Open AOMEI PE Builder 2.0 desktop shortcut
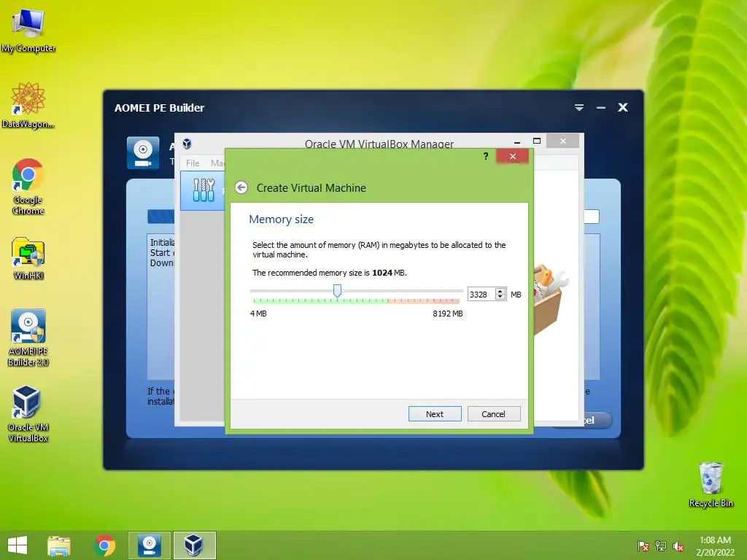This screenshot has width=747, height=560. [28, 338]
